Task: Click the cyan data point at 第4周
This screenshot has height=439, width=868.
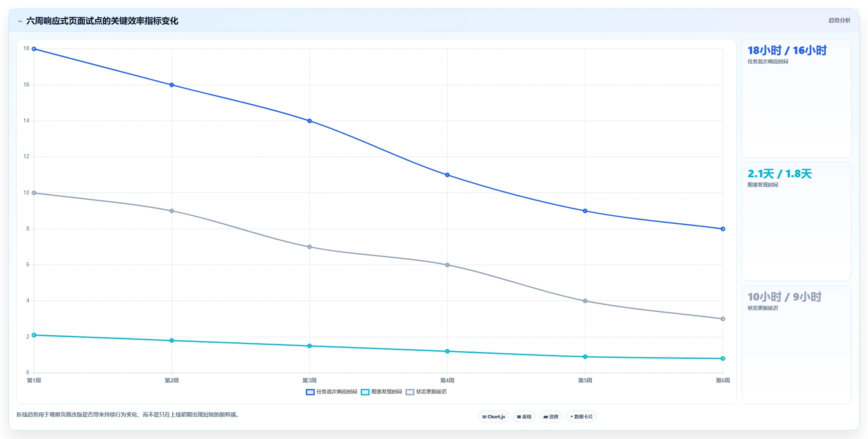Action: (x=448, y=351)
